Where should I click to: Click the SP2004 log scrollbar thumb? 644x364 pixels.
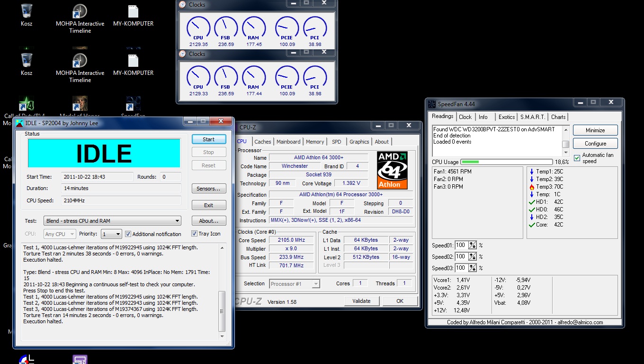(222, 311)
